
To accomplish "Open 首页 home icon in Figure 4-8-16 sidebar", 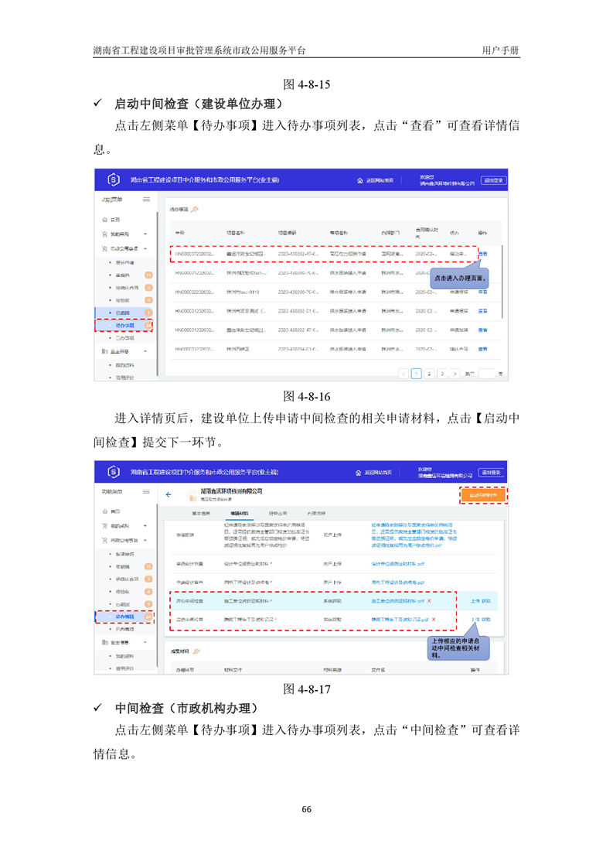I will click(104, 220).
